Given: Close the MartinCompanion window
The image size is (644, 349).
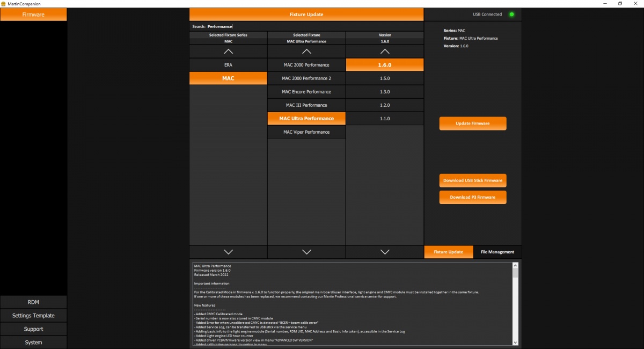Looking at the screenshot, I should click(x=635, y=3).
